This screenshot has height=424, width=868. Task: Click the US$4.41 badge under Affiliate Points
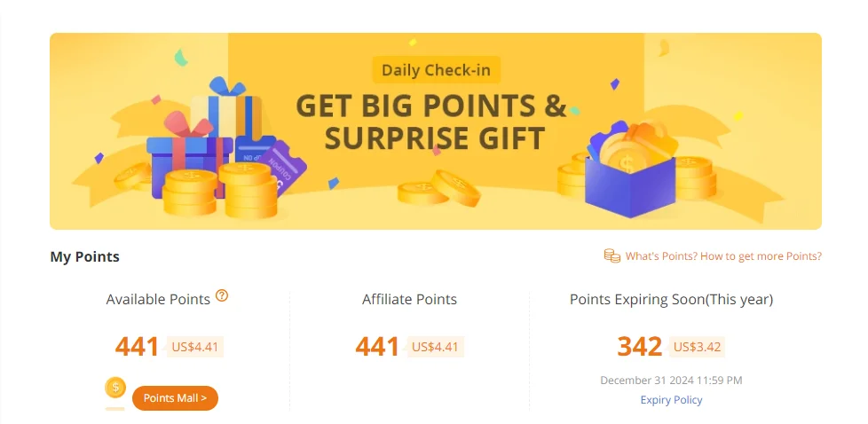pyautogui.click(x=435, y=347)
